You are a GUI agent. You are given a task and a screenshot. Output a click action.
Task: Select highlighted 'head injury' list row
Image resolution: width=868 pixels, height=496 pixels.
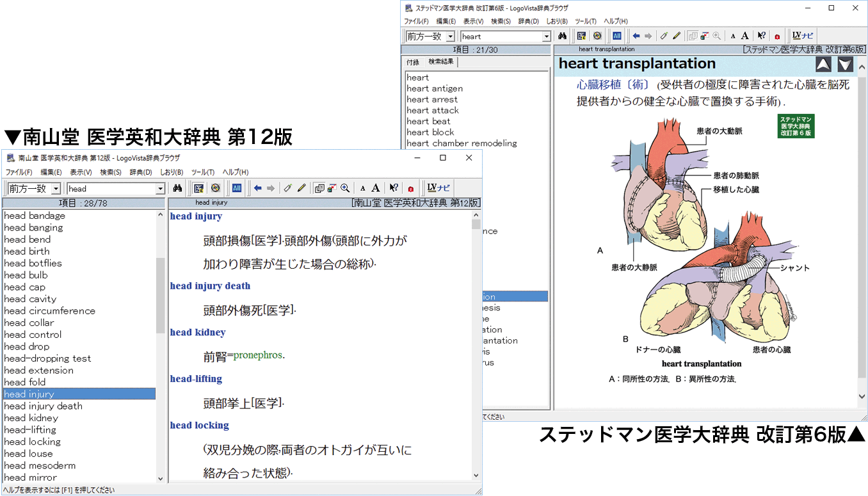point(79,394)
